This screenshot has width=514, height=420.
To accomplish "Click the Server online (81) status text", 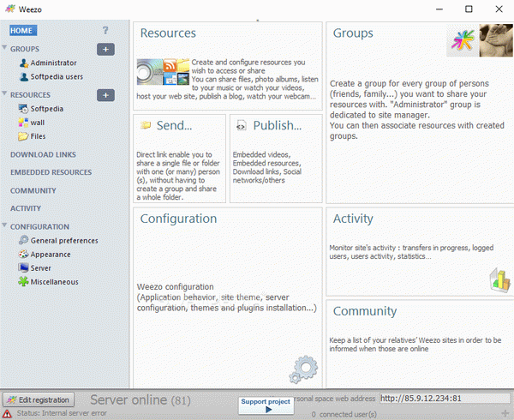I will [x=140, y=400].
